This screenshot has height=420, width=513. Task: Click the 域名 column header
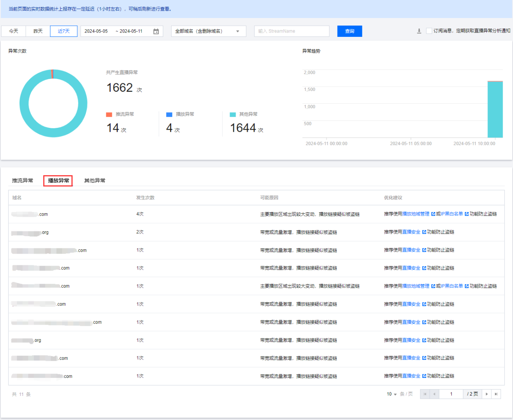[17, 198]
